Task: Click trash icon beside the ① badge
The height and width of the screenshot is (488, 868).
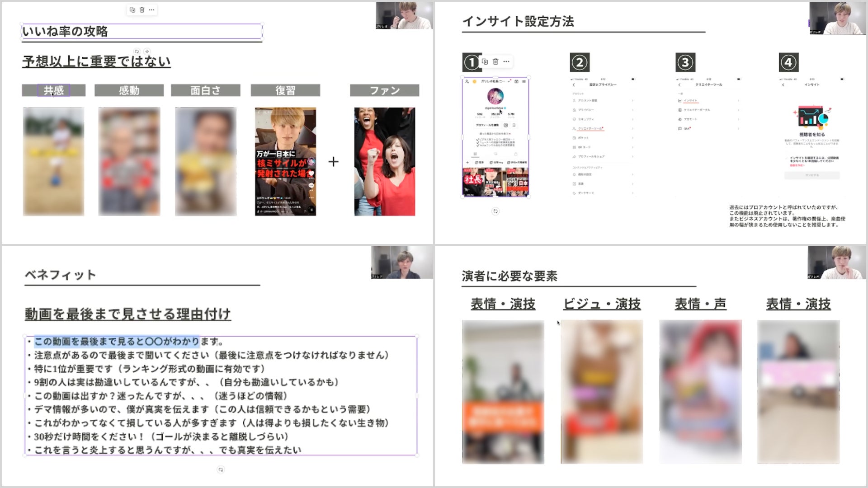Action: click(495, 61)
